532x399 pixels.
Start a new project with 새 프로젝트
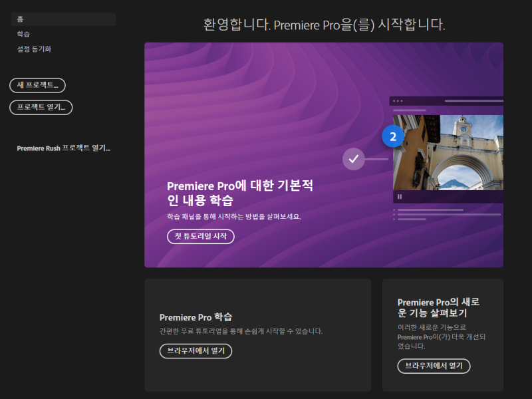click(x=37, y=86)
